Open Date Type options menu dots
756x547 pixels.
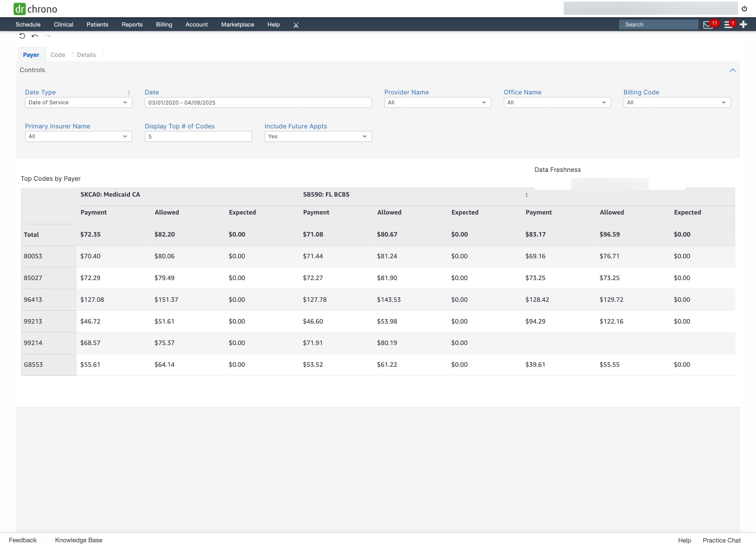129,93
